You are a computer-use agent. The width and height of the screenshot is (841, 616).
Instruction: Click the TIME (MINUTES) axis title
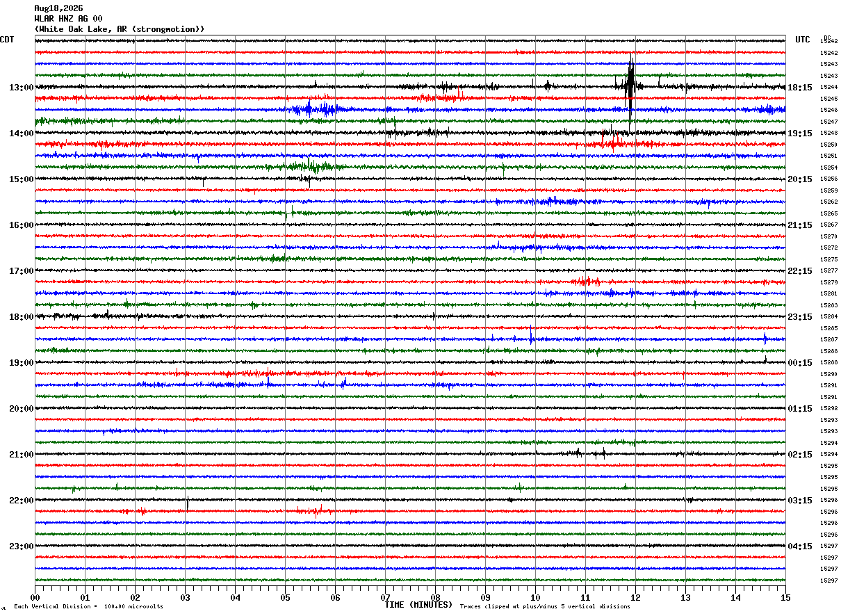click(x=418, y=605)
